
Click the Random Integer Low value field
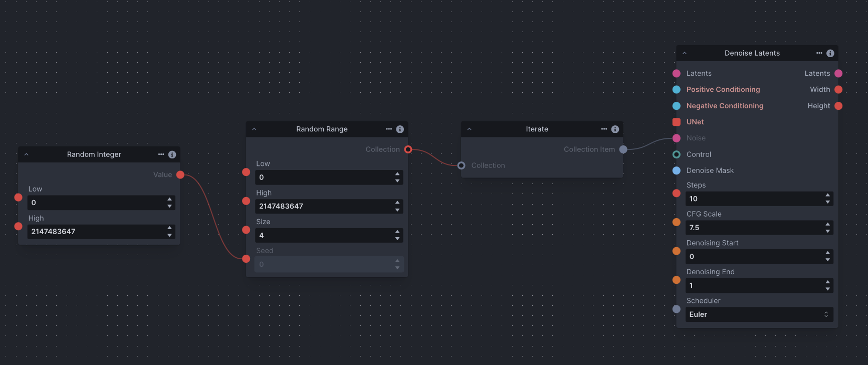101,203
